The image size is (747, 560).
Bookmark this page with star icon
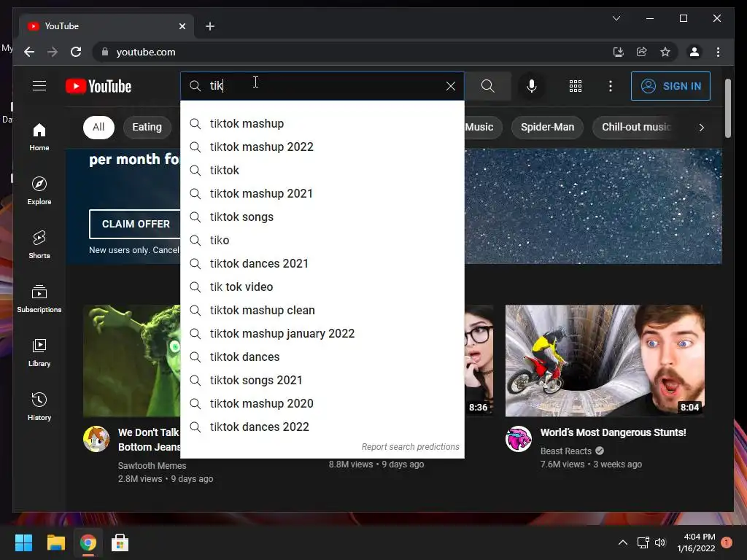coord(665,52)
